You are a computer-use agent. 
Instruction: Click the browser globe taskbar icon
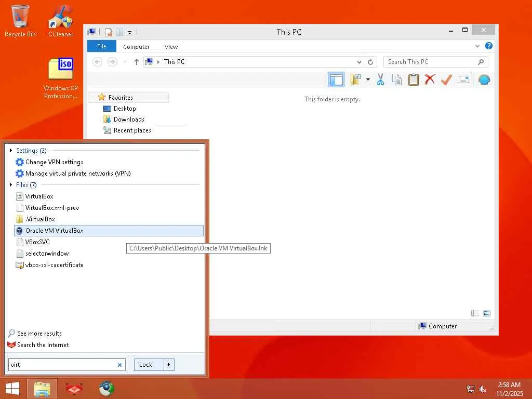tap(106, 389)
